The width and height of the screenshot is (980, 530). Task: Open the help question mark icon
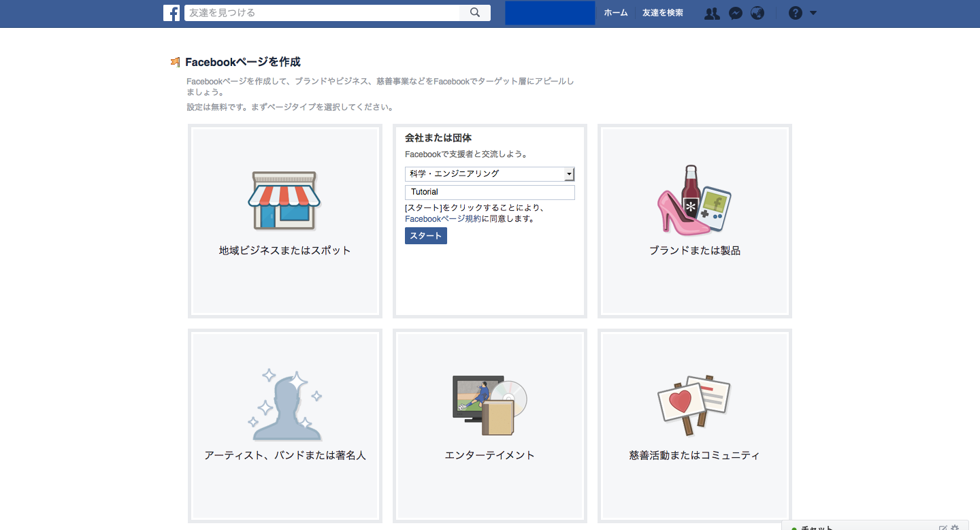tap(795, 13)
